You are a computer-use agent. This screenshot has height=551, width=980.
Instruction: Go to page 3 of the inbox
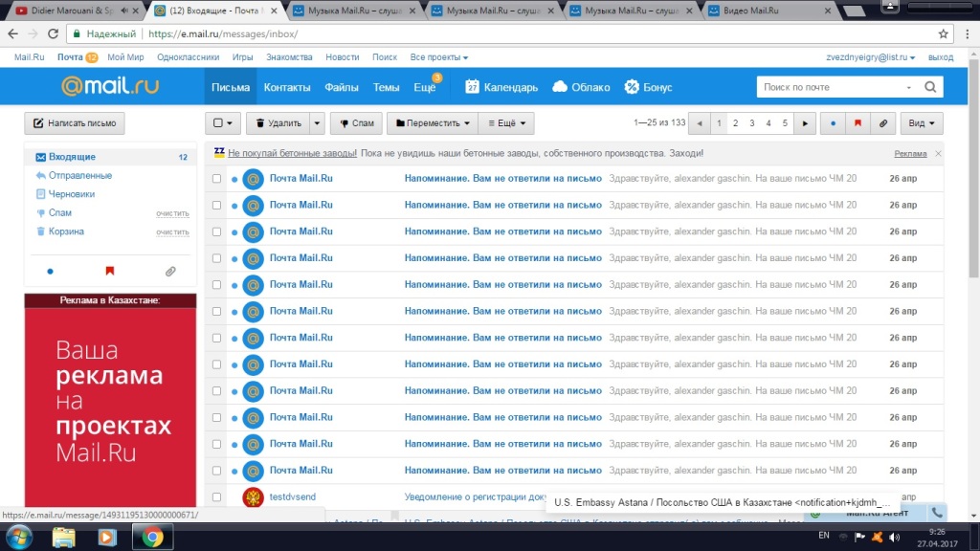752,123
